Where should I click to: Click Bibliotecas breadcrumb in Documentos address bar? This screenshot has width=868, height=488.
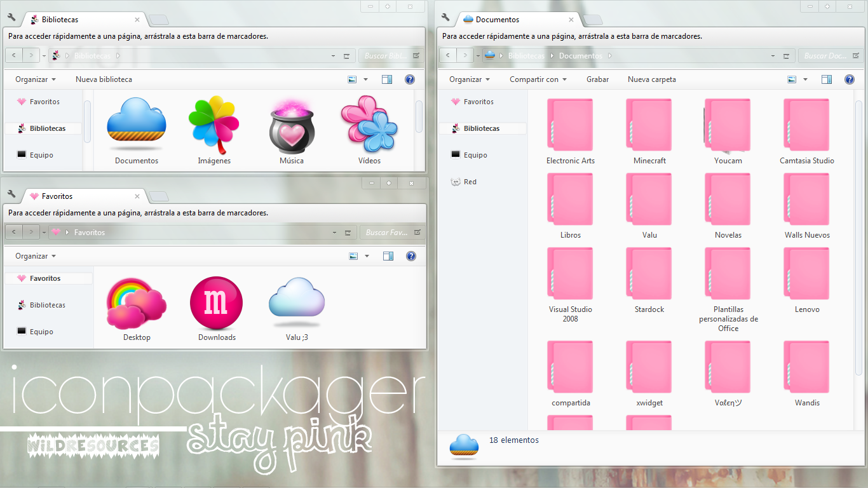(x=526, y=56)
